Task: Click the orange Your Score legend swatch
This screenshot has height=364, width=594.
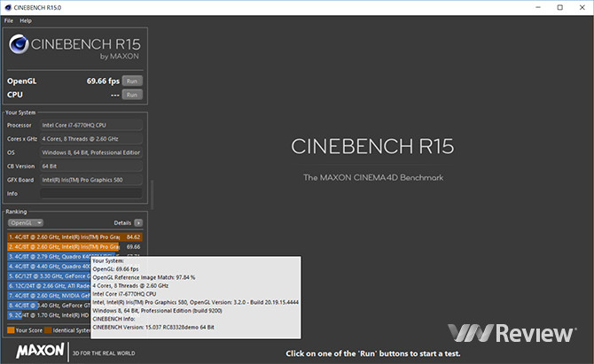Action: point(11,329)
